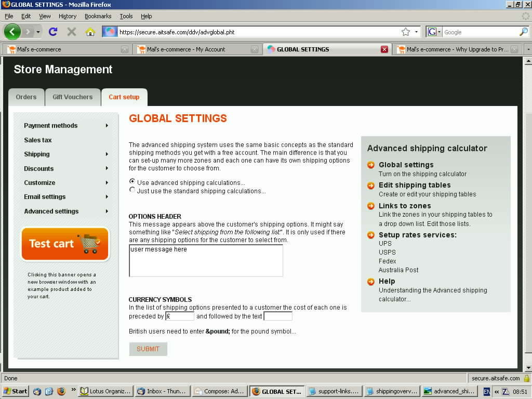The height and width of the screenshot is (399, 532).
Task: Select Just use the standard shipping calculations
Action: tap(132, 190)
